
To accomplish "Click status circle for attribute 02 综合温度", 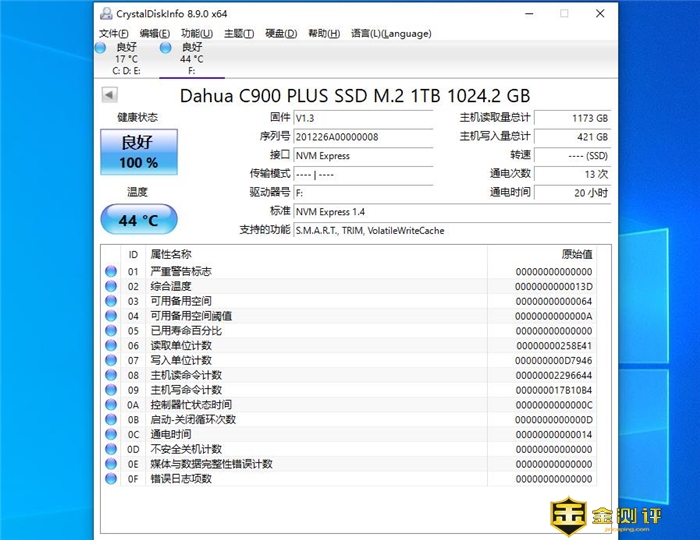I will coord(110,287).
